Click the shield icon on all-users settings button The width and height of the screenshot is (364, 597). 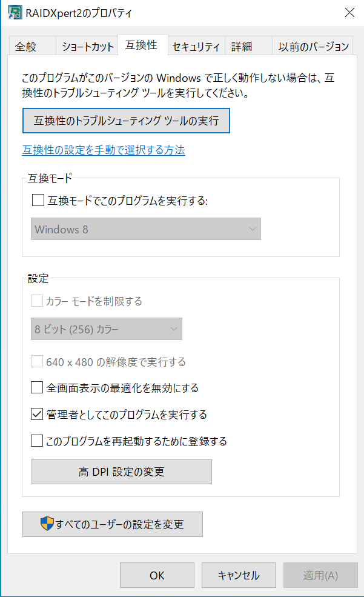47,524
